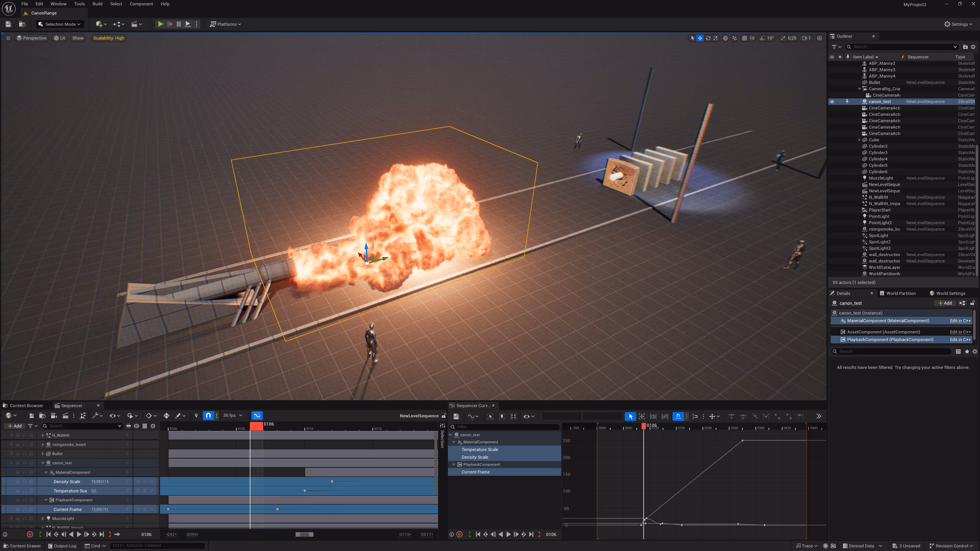Save the level with the toolbar disk icon
The image size is (980, 551).
tap(8, 24)
